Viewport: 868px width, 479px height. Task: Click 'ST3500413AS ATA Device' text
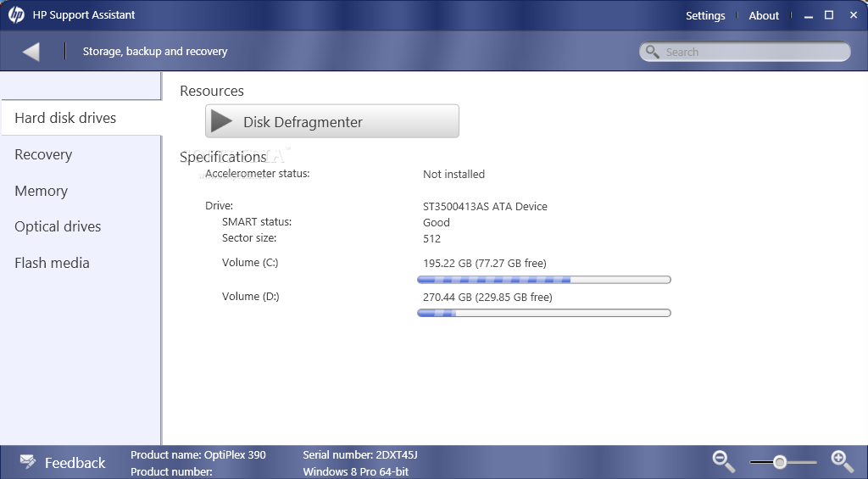(x=485, y=207)
